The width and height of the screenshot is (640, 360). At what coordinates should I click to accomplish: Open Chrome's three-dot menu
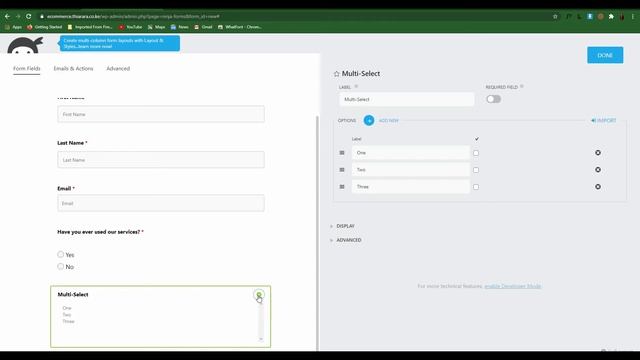coord(633,16)
